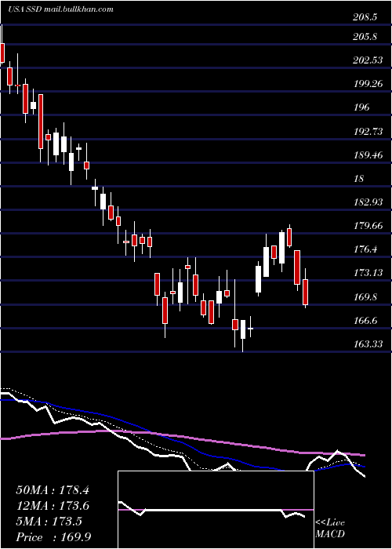Click the '5MA : 173.5' reading
Image resolution: width=392 pixels, height=549 pixels.
(x=49, y=521)
